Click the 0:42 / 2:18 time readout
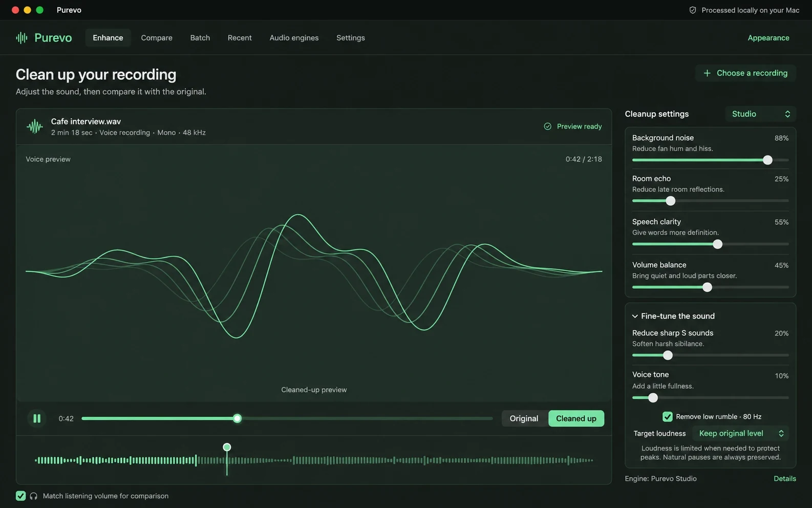 pos(584,159)
